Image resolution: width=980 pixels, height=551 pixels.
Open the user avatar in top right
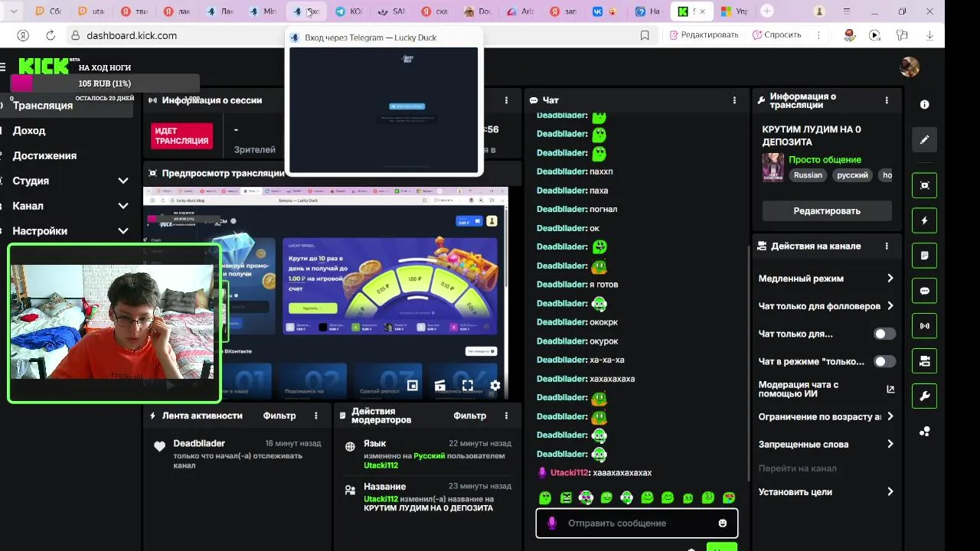909,67
